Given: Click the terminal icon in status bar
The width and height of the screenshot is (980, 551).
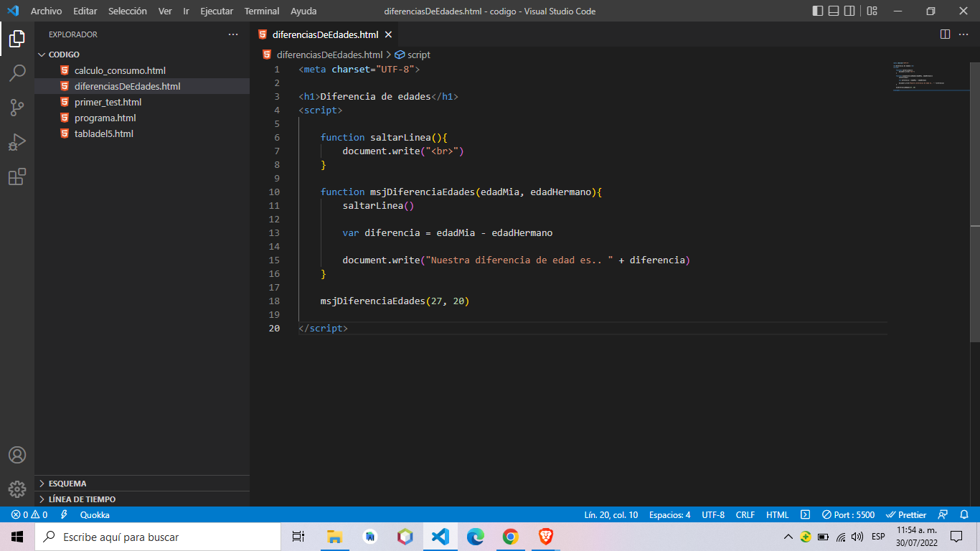Looking at the screenshot, I should [806, 514].
